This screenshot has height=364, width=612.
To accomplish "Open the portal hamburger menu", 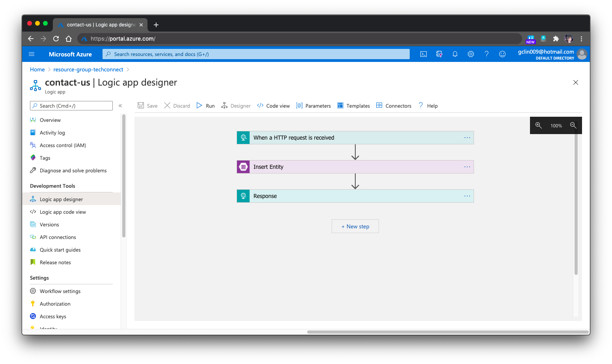I will coord(31,54).
